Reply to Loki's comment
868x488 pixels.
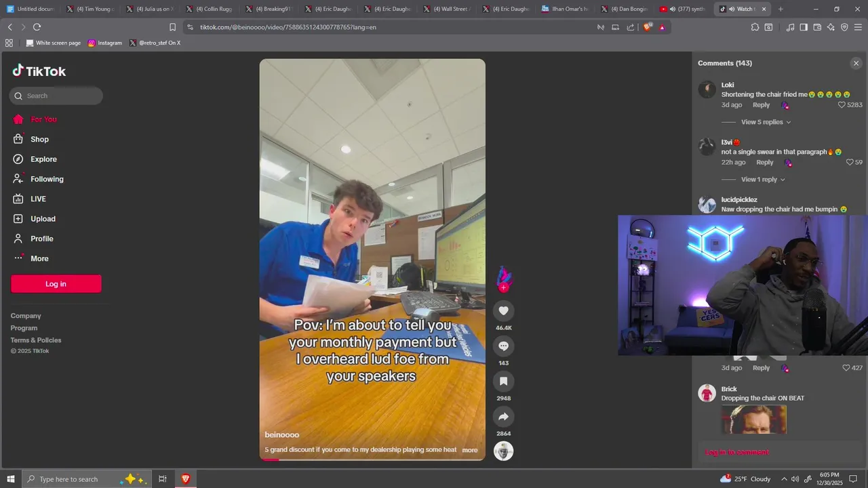761,105
